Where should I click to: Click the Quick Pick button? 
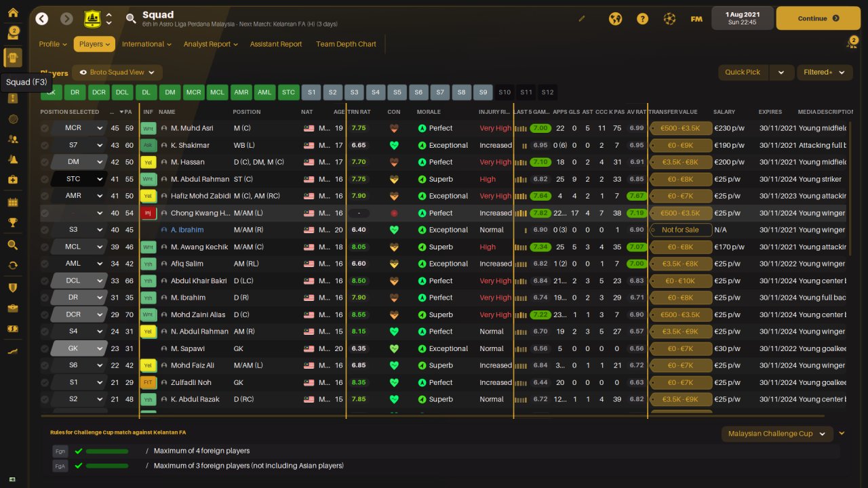(x=743, y=72)
